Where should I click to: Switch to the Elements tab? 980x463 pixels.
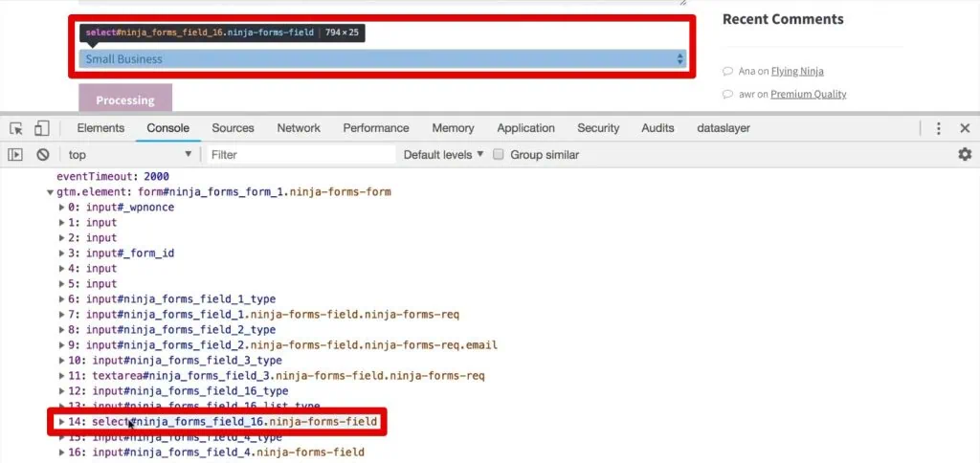pyautogui.click(x=100, y=128)
